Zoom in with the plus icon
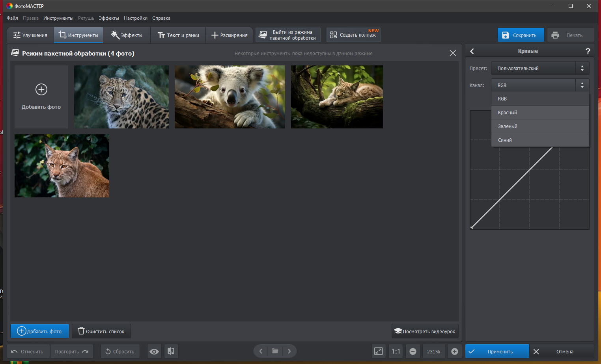This screenshot has height=364, width=601. point(454,351)
